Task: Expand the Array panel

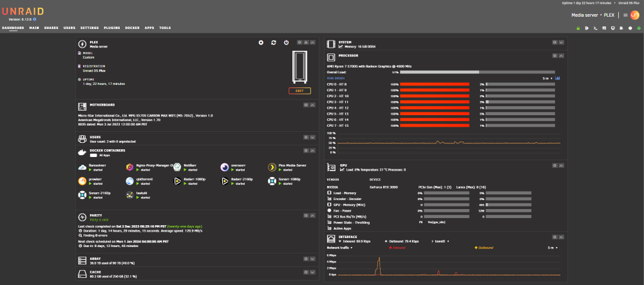Action: pos(312,259)
